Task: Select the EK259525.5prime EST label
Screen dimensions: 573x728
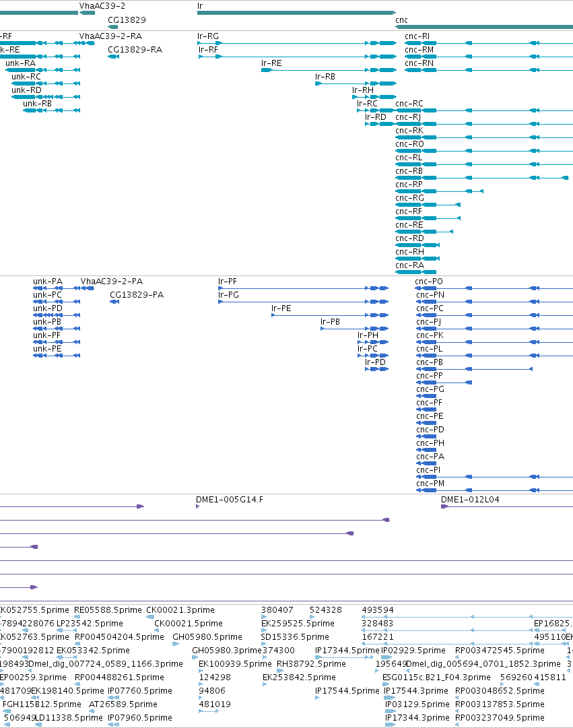Action: 298,624
